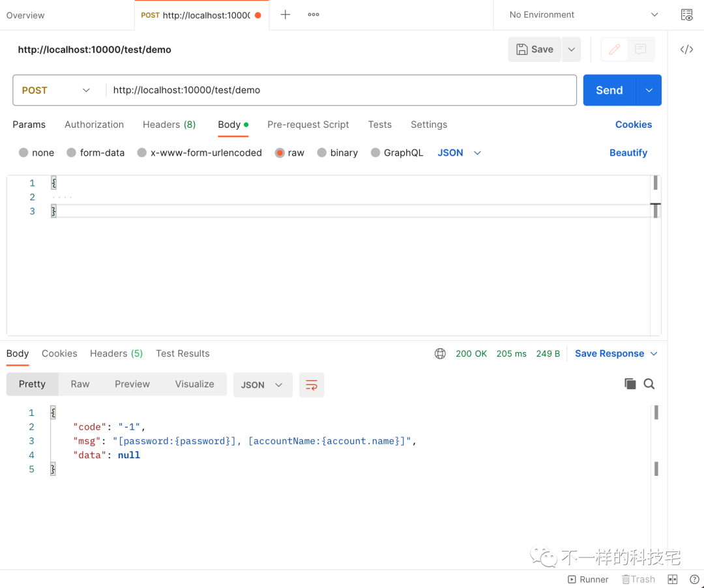
Task: Toggle line wrapping in the response viewer
Action: pos(311,385)
